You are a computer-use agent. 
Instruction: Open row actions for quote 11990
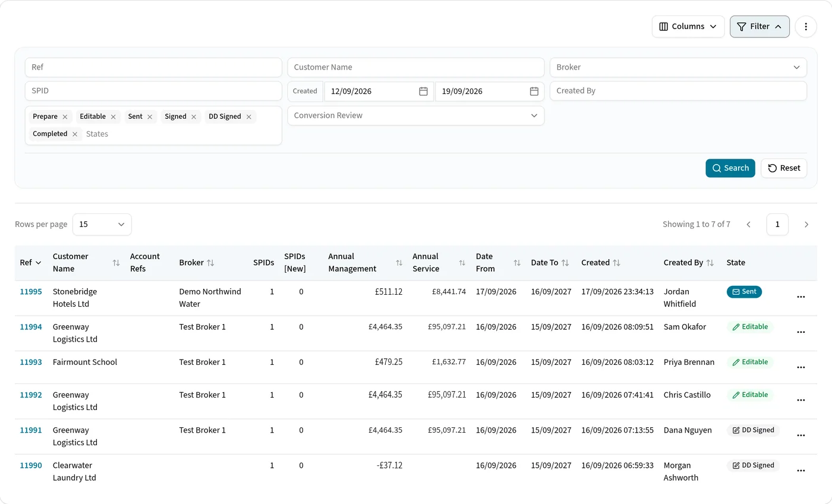[x=801, y=471]
